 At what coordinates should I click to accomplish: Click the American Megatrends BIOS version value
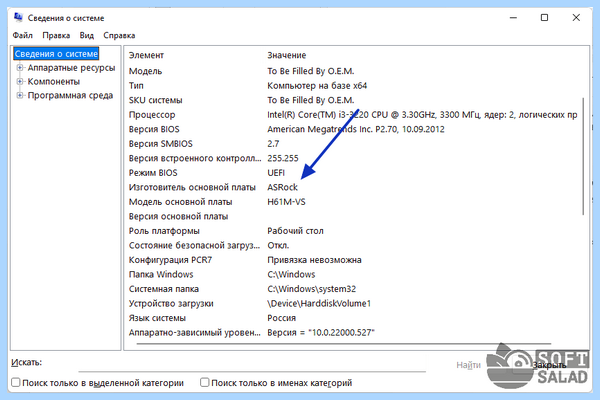point(356,129)
